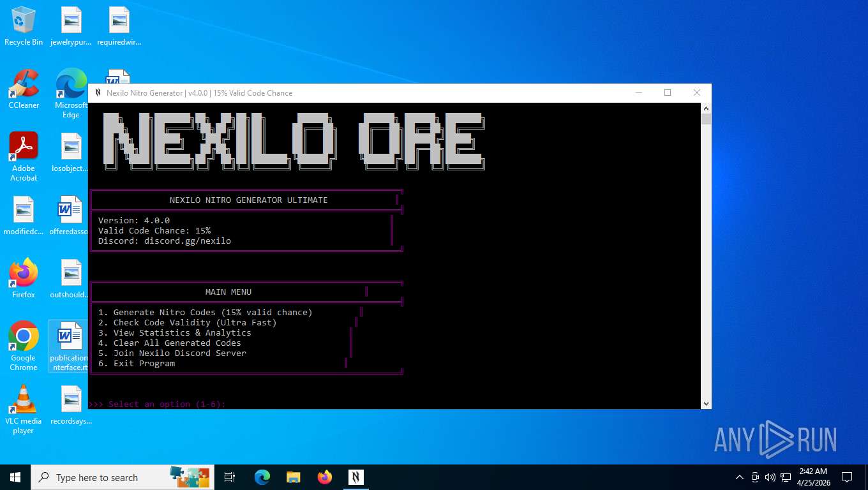Launch Google Chrome desktop shortcut
The image size is (868, 490).
pos(24,346)
